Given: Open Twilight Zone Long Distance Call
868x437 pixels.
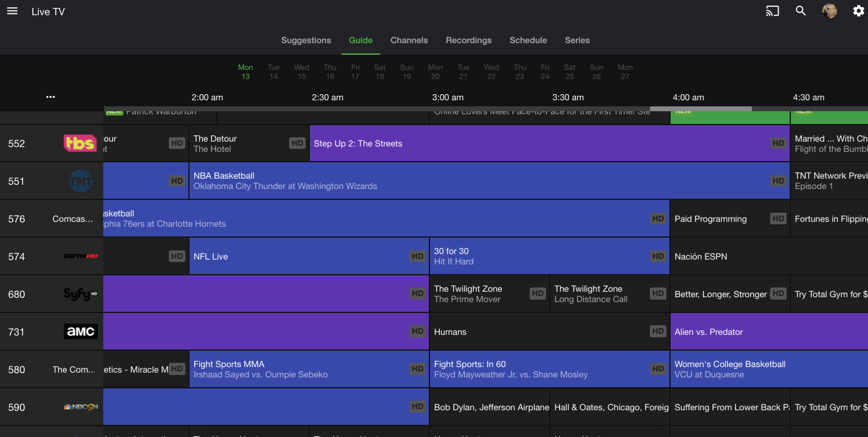Looking at the screenshot, I should (x=609, y=294).
